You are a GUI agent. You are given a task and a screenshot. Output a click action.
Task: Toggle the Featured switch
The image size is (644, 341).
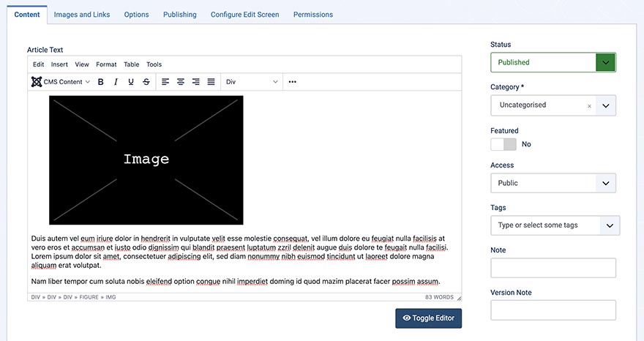coord(503,144)
